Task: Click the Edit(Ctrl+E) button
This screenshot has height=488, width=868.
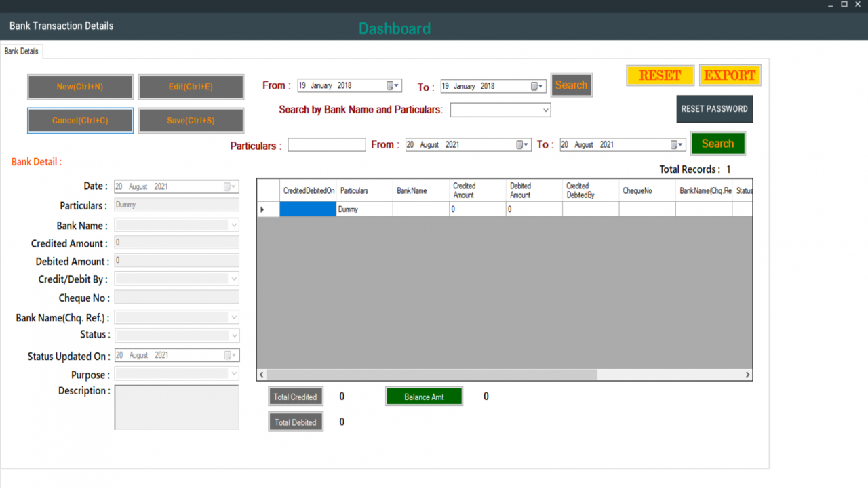Action: [x=191, y=87]
